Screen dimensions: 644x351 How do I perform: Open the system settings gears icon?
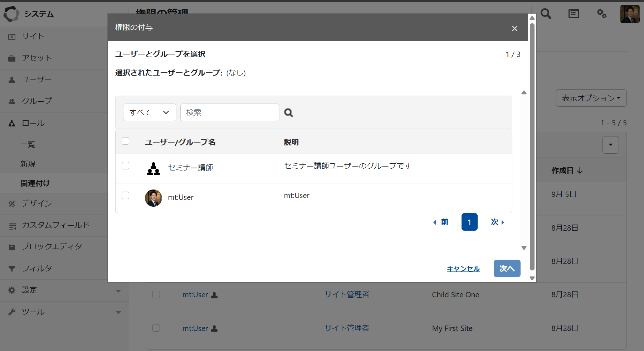pyautogui.click(x=601, y=14)
